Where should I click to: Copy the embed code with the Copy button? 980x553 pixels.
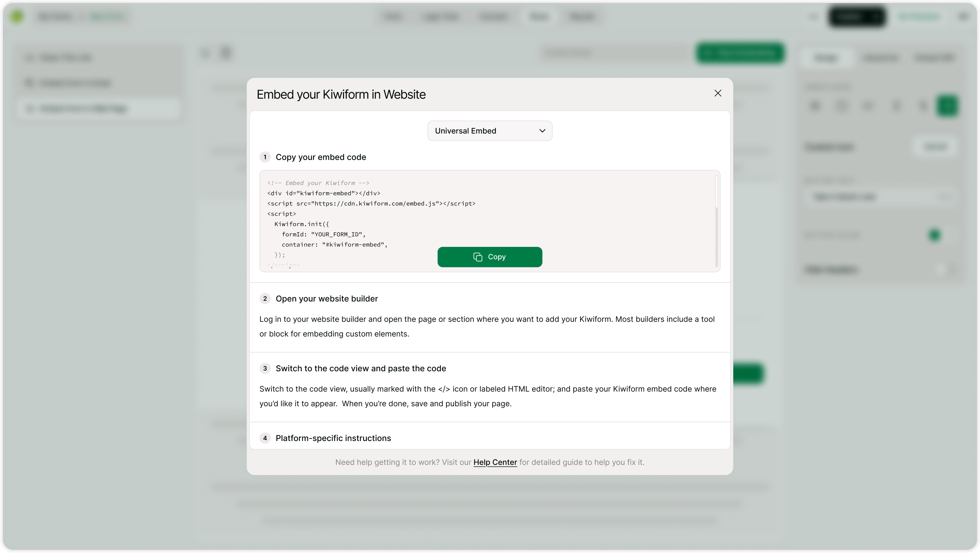[x=490, y=257]
